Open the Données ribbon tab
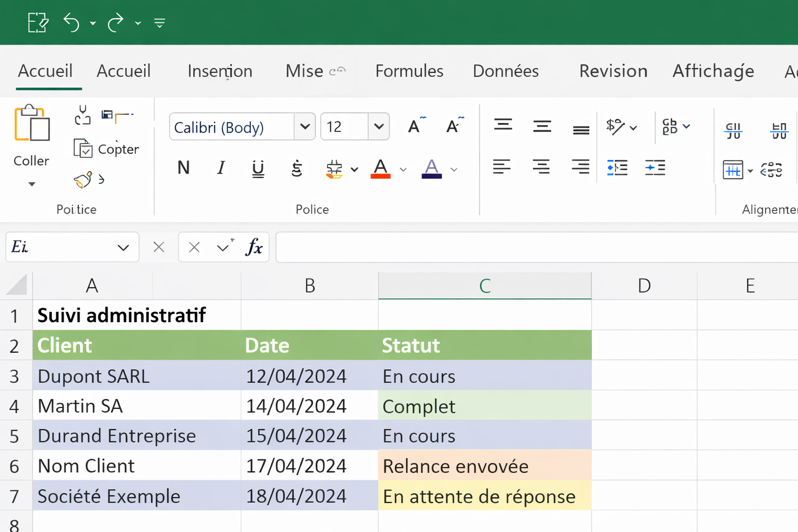798x532 pixels. (506, 71)
